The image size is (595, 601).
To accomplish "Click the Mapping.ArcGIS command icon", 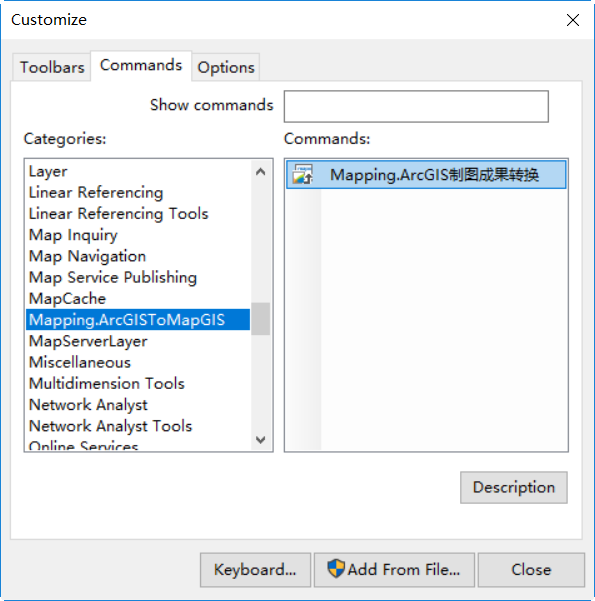I will point(302,174).
